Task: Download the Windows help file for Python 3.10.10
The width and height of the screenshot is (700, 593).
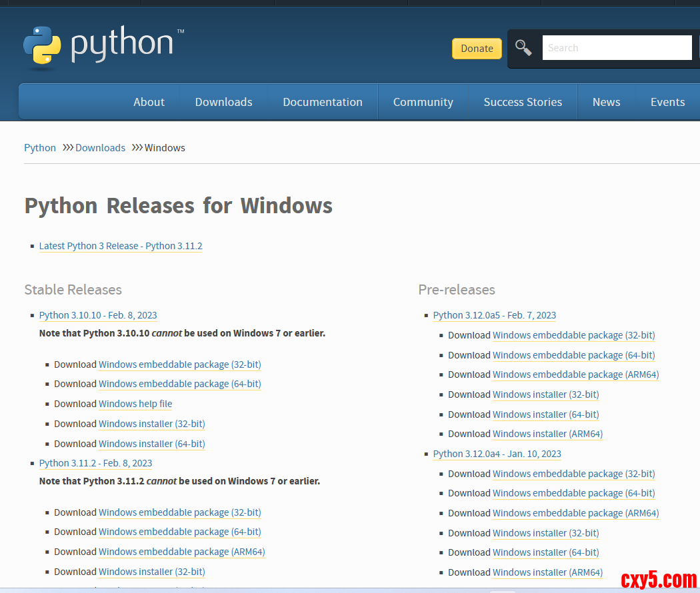Action: click(x=135, y=404)
